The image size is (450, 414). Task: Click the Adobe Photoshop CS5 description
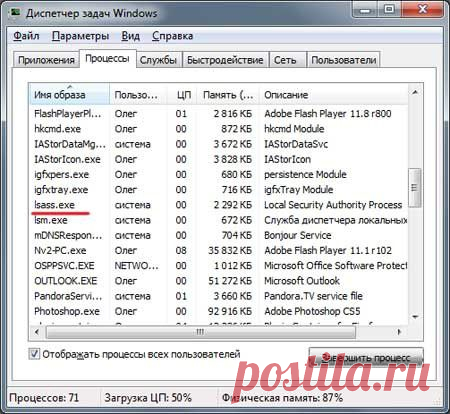click(x=312, y=311)
